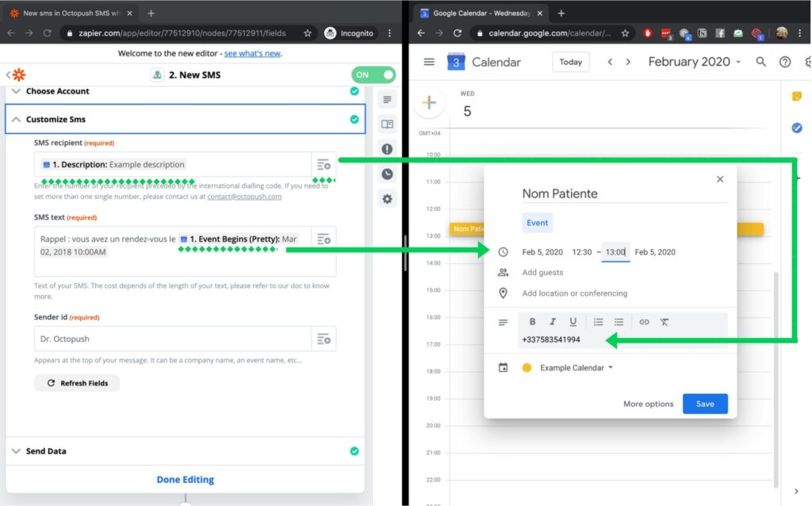This screenshot has width=812, height=506.
Task: Toggle bold formatting in description
Action: [x=532, y=322]
